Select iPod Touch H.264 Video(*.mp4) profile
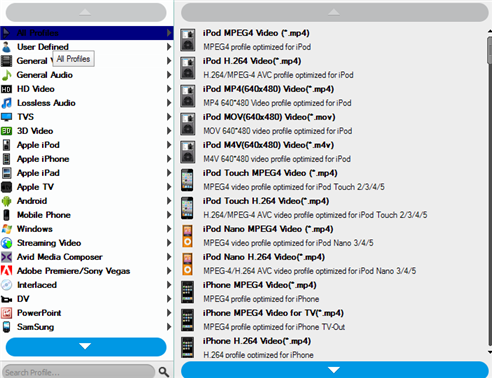Screen dimensions: 492x378 (333, 208)
